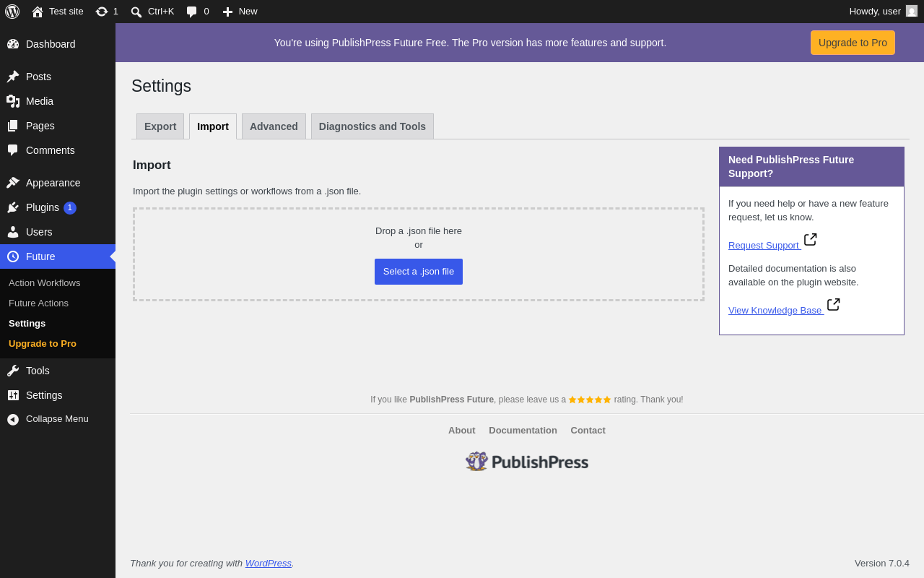Open the Media menu
924x578 pixels.
(58, 101)
